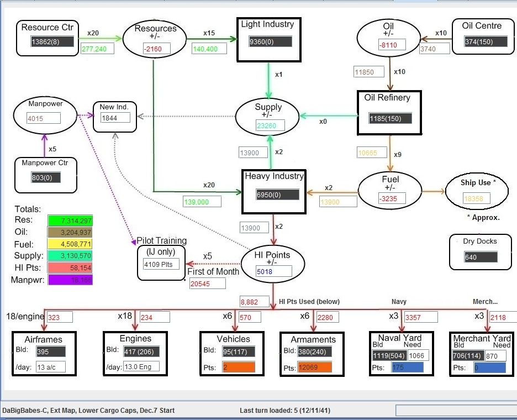Click the Manpower Ctr value 803(0)
Viewport: 517px width, 420px height.
click(x=46, y=177)
